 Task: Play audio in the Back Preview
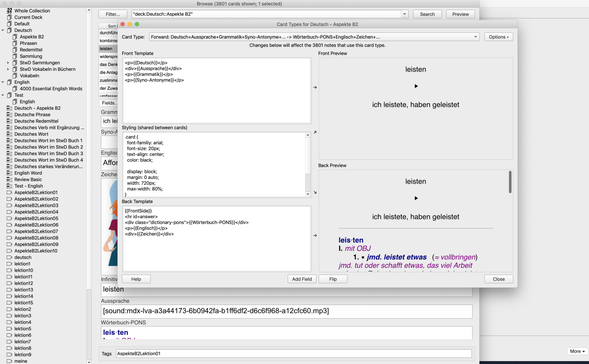tap(416, 198)
